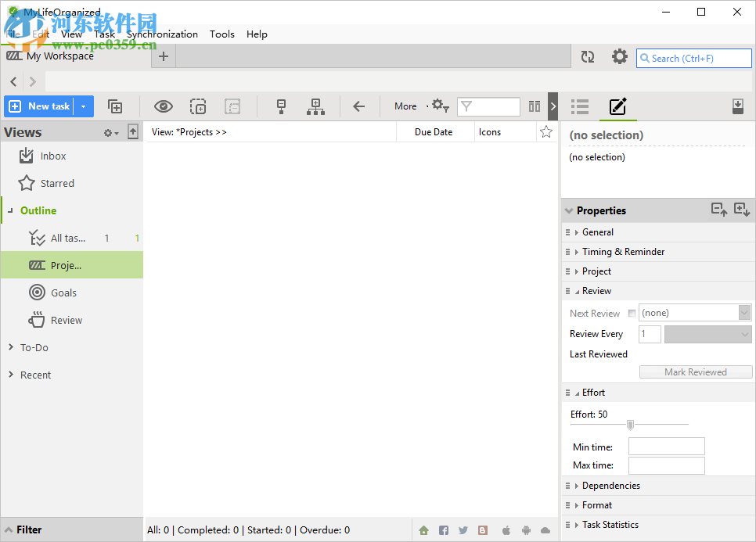Click inside the Min time input field
Image resolution: width=756 pixels, height=542 pixels.
[666, 447]
